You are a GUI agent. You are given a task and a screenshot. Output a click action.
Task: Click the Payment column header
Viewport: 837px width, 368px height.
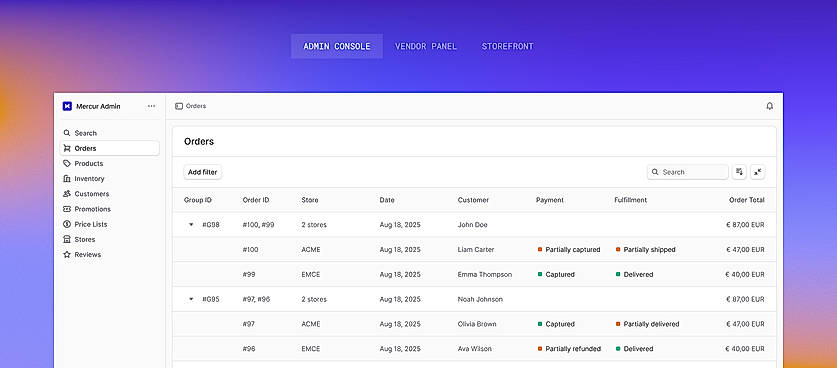pos(550,200)
